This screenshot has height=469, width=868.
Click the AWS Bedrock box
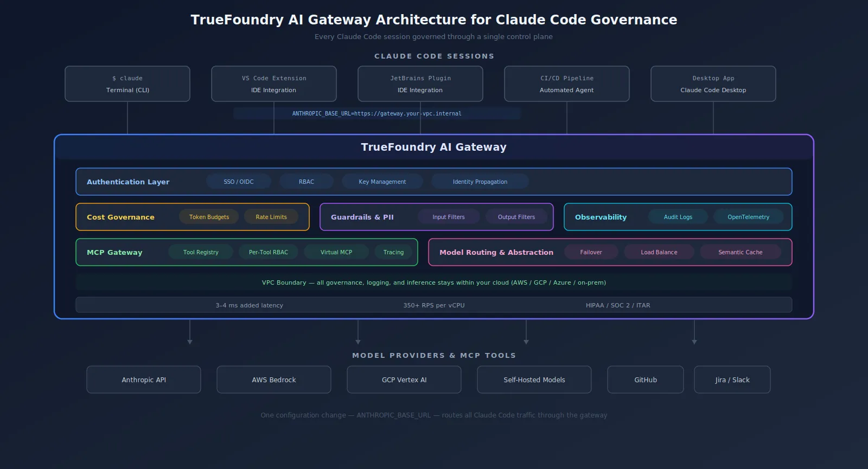pyautogui.click(x=274, y=380)
